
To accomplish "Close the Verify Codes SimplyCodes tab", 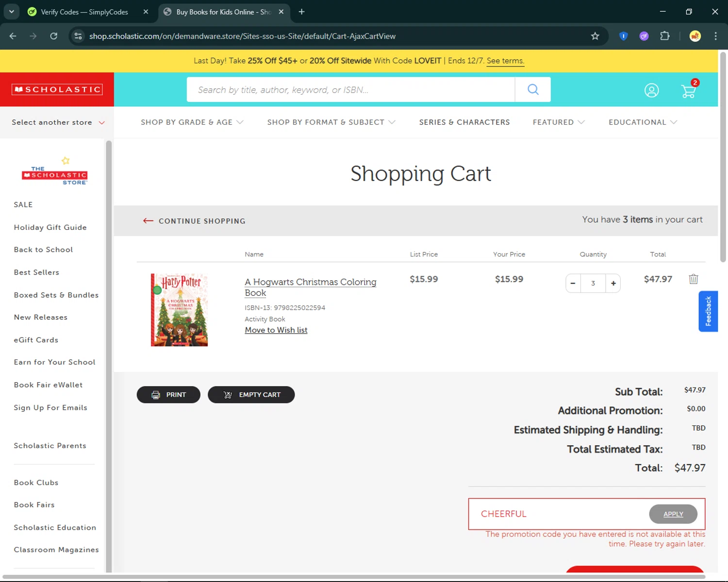I will click(146, 12).
